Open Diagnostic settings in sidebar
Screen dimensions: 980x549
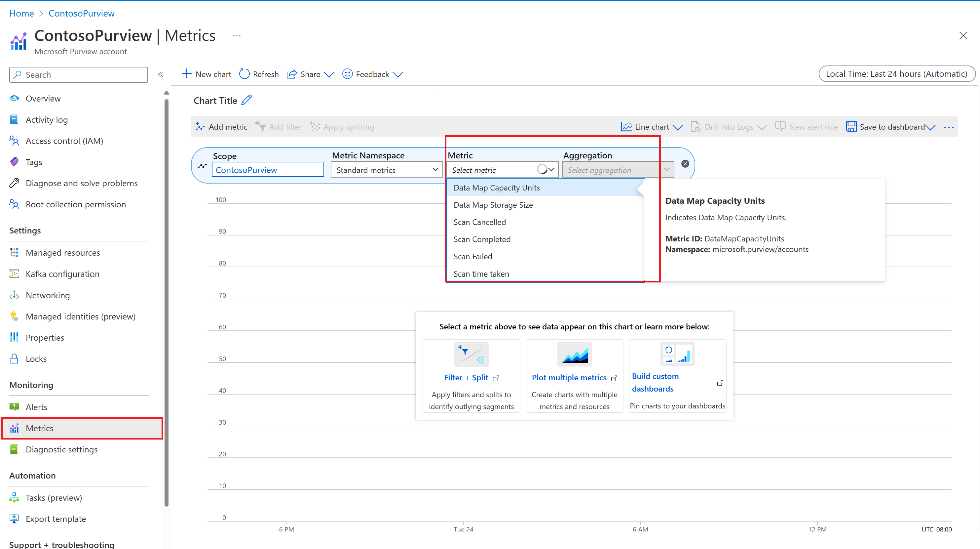pos(62,449)
